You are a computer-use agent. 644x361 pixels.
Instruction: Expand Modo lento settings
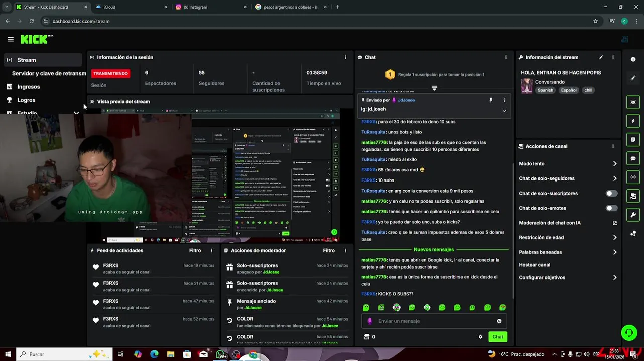tap(615, 164)
